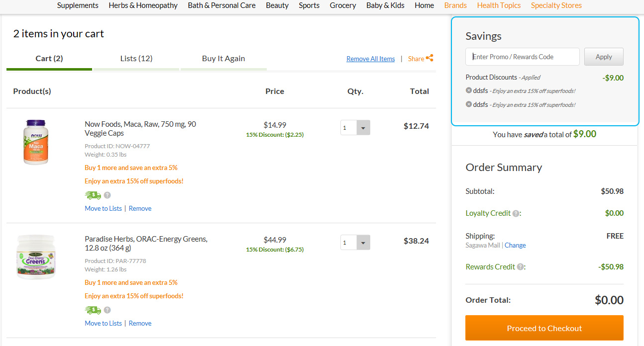Click the "2 items in your cart" heading
This screenshot has height=346, width=644.
pos(59,34)
